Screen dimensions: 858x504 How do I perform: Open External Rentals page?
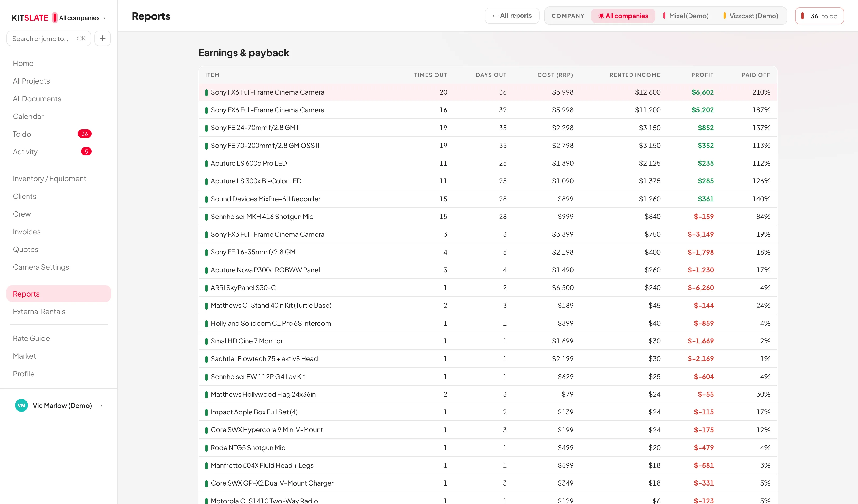(39, 312)
